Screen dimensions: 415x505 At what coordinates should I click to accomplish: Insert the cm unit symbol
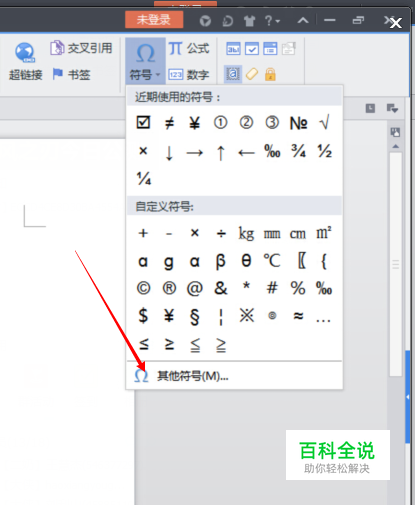tap(298, 234)
